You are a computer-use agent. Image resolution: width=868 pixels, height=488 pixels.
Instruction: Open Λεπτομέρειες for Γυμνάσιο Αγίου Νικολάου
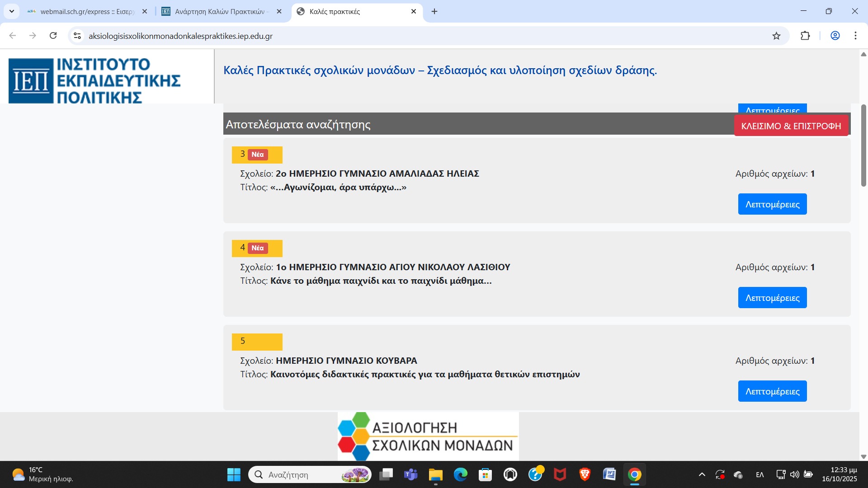pos(772,298)
